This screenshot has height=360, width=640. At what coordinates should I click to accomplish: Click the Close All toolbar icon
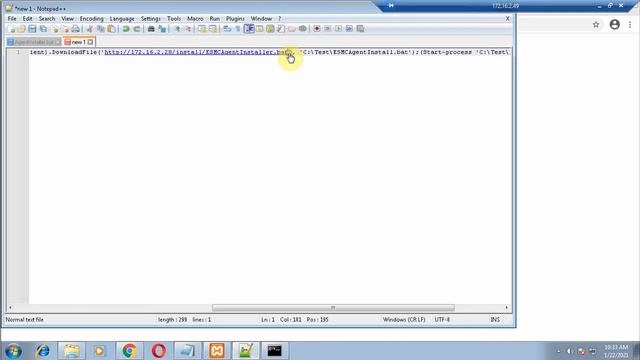[x=65, y=29]
